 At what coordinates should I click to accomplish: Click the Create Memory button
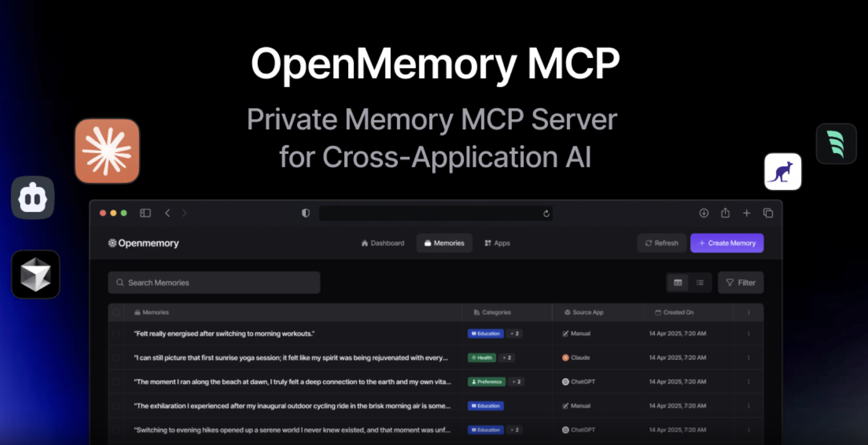[727, 243]
